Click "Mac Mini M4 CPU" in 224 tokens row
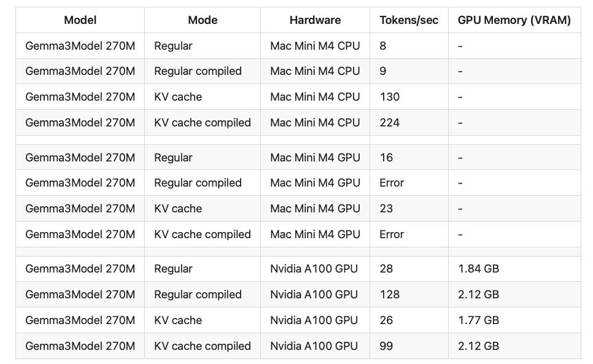Screen dimensions: 593x364 pyautogui.click(x=315, y=123)
